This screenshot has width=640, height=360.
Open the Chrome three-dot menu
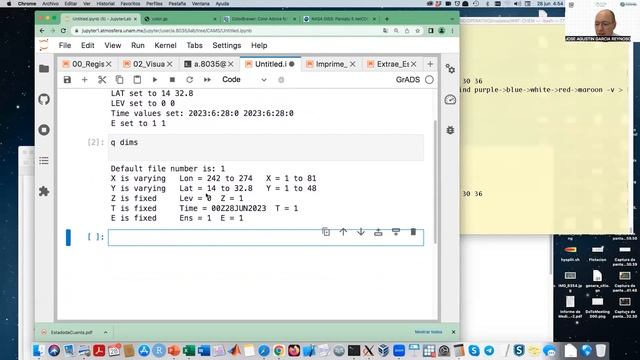452,31
